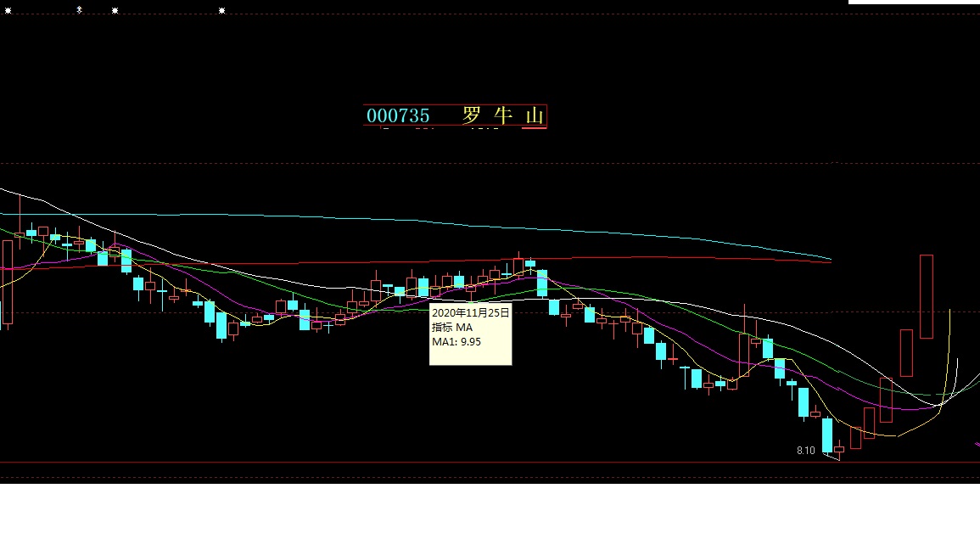Click the info star marker nearest the chart's left edge

(x=8, y=11)
